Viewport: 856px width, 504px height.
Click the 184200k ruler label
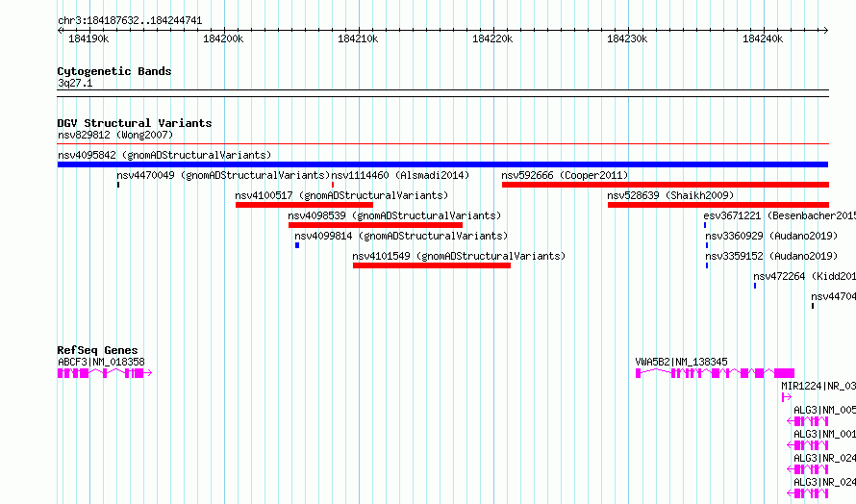tap(223, 38)
